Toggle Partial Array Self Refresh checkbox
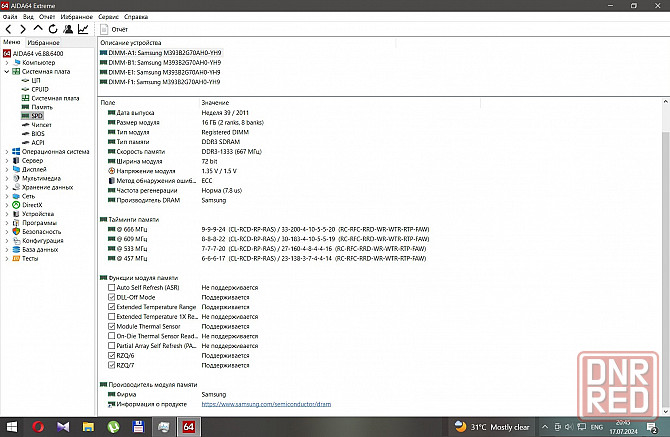Screen dimensions: 670x437 pyautogui.click(x=112, y=346)
